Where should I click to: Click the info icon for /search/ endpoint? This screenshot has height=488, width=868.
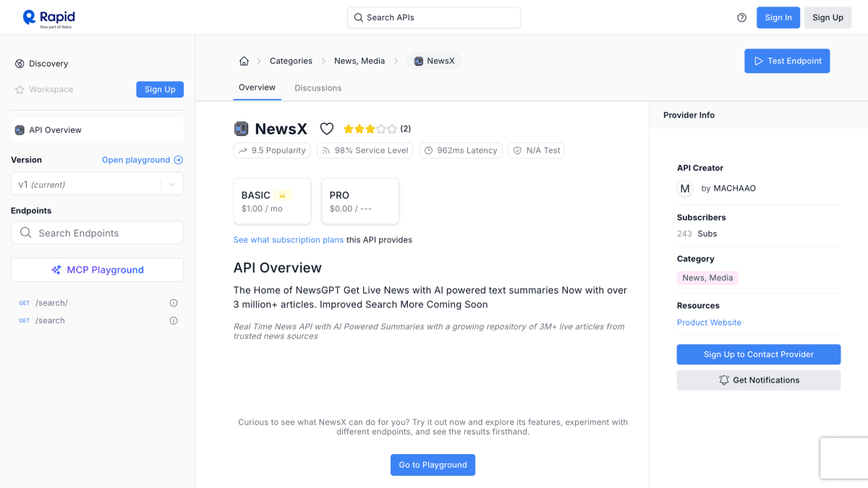pos(174,303)
